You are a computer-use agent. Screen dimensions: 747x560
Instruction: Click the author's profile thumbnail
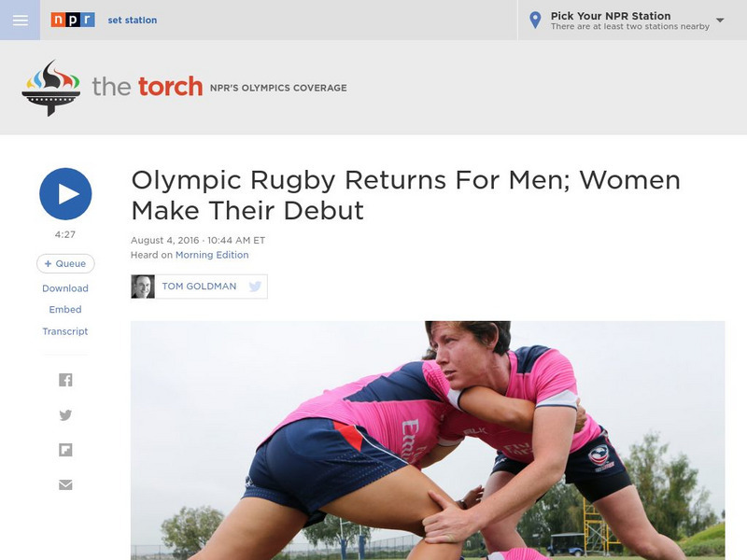pos(145,286)
